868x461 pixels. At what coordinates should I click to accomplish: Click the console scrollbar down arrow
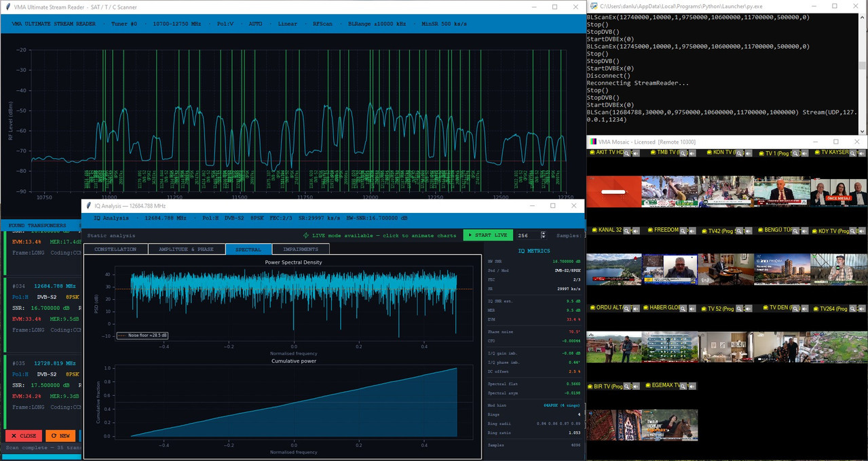862,131
